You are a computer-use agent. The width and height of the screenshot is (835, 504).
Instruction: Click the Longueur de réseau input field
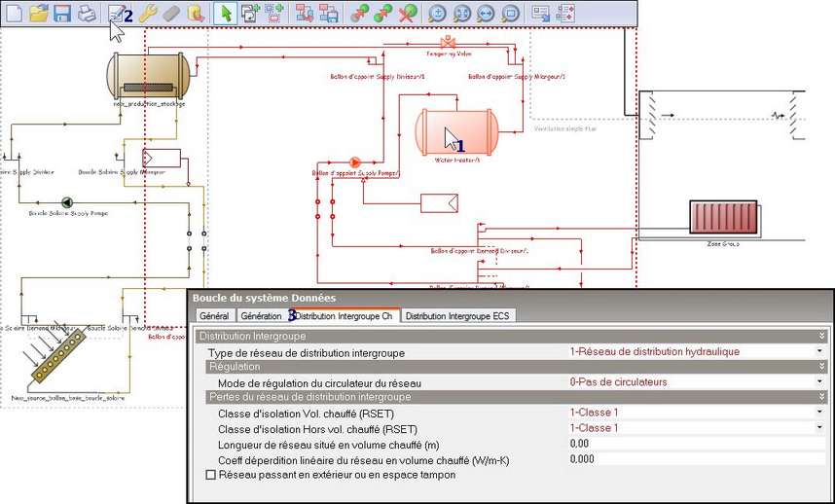click(x=695, y=444)
